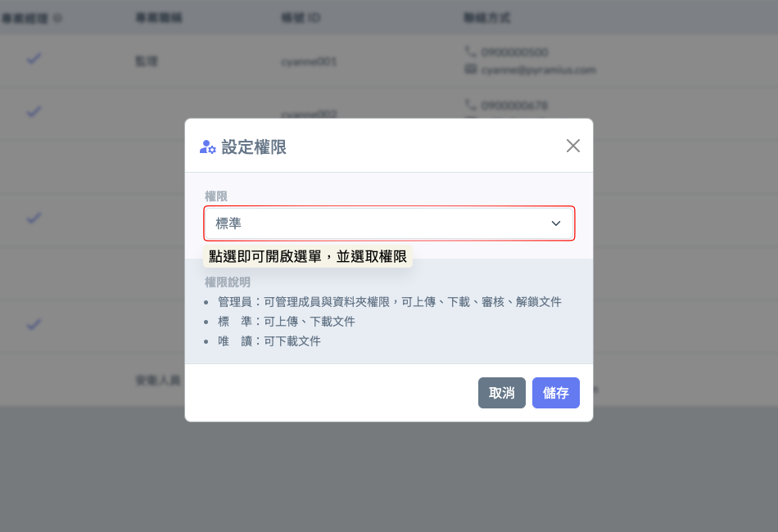Save the permission with 儲存

(x=555, y=393)
